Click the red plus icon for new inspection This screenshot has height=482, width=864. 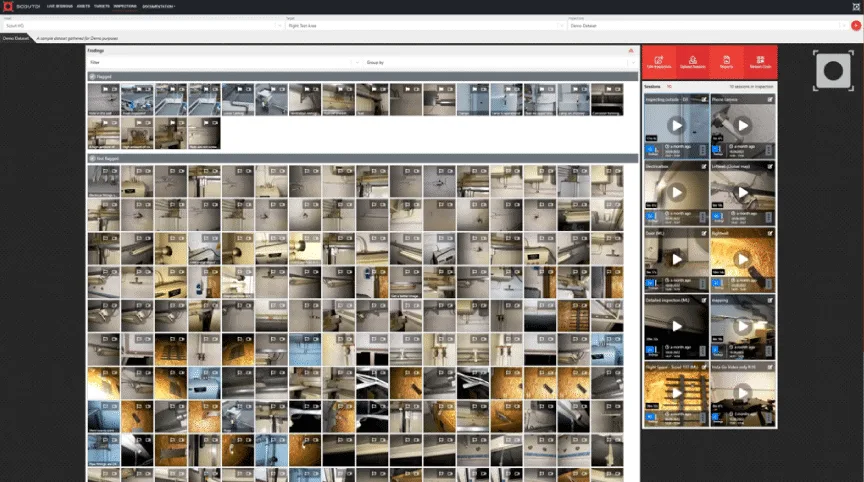click(856, 25)
